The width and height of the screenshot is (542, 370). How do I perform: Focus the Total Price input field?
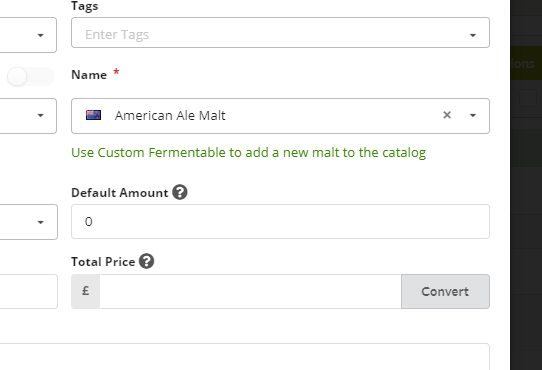(x=251, y=291)
